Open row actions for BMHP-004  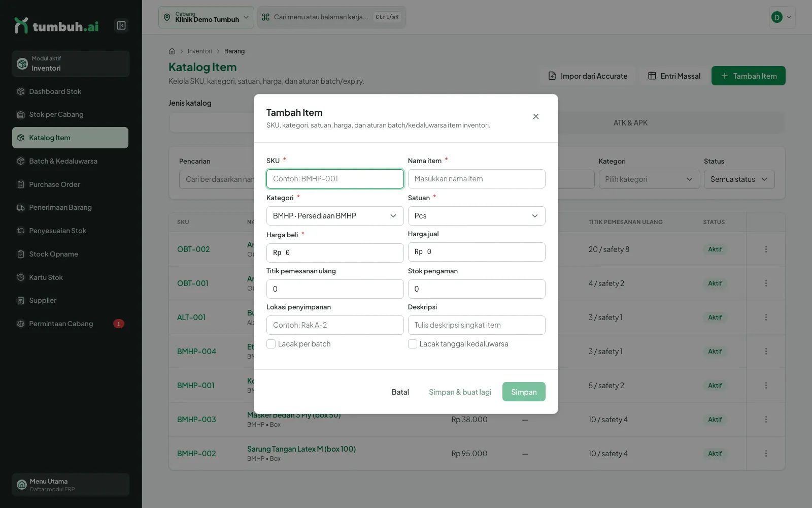tap(766, 352)
